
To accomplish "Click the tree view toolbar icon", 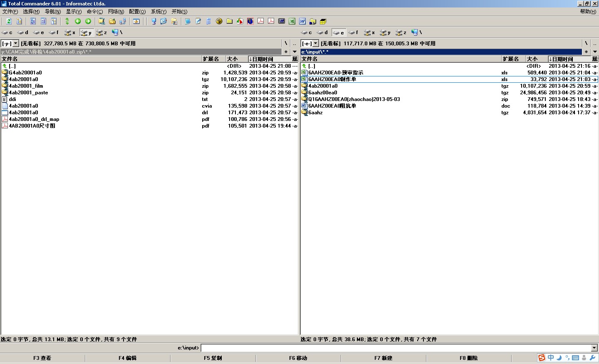I will pos(54,21).
